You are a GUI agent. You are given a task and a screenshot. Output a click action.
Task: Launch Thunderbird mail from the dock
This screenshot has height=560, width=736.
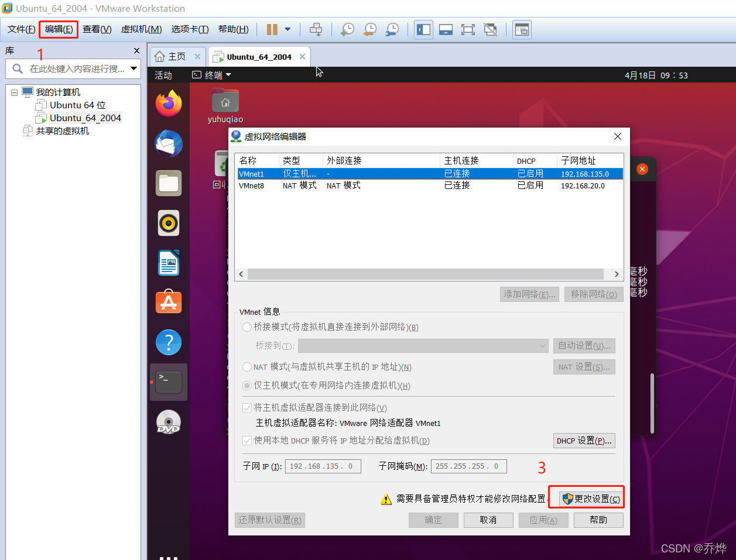coord(169,143)
